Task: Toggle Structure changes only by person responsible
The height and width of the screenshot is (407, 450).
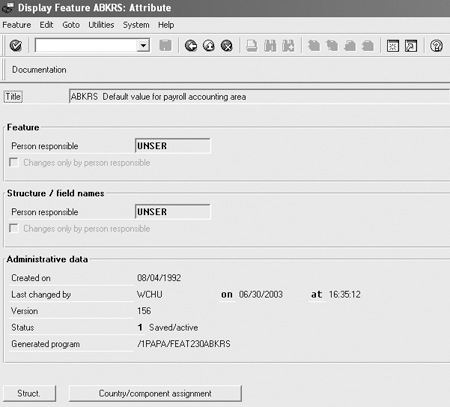Action: [14, 228]
